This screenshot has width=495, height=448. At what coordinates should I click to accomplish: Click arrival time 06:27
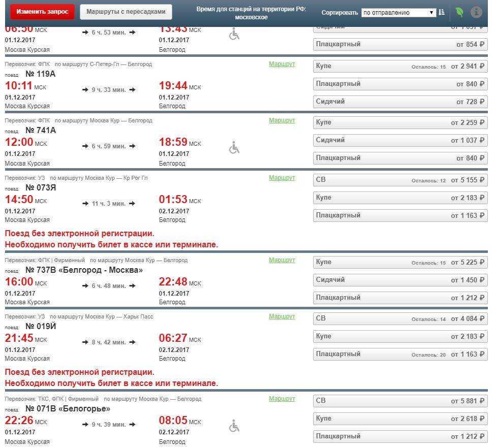coord(173,338)
